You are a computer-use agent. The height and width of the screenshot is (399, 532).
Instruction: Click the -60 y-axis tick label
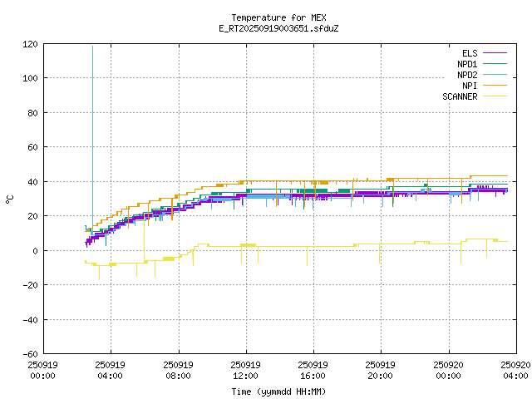tap(29, 354)
